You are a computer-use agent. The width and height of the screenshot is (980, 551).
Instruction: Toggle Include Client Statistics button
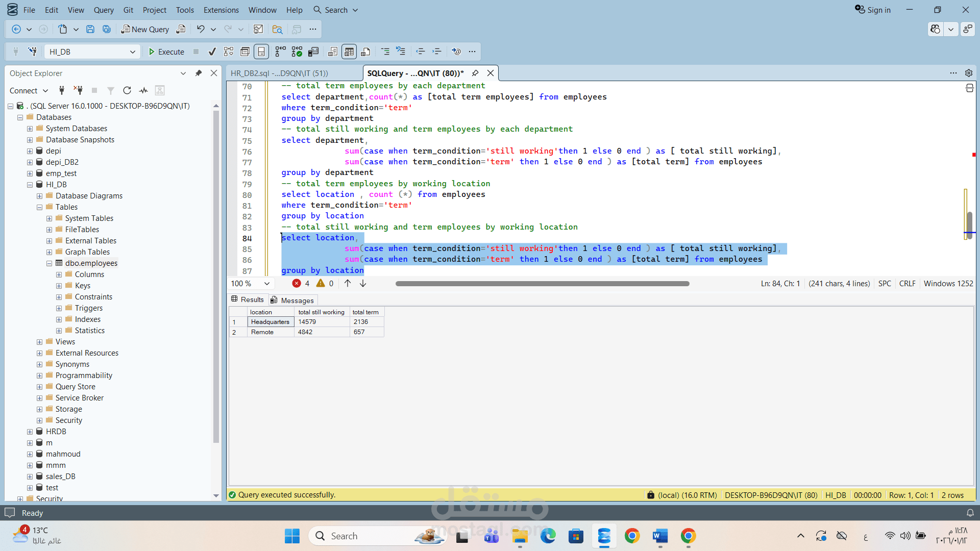(x=313, y=52)
